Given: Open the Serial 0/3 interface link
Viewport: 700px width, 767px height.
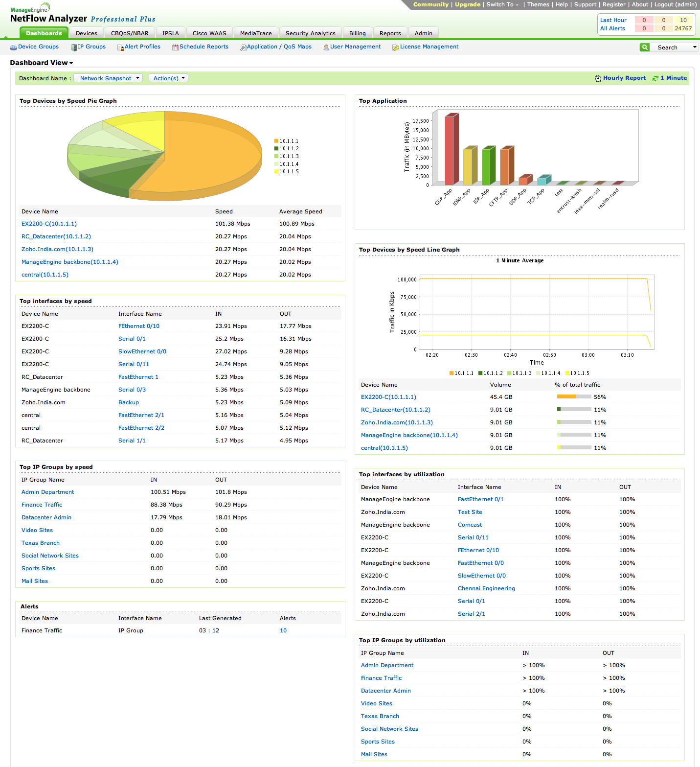Looking at the screenshot, I should [132, 390].
